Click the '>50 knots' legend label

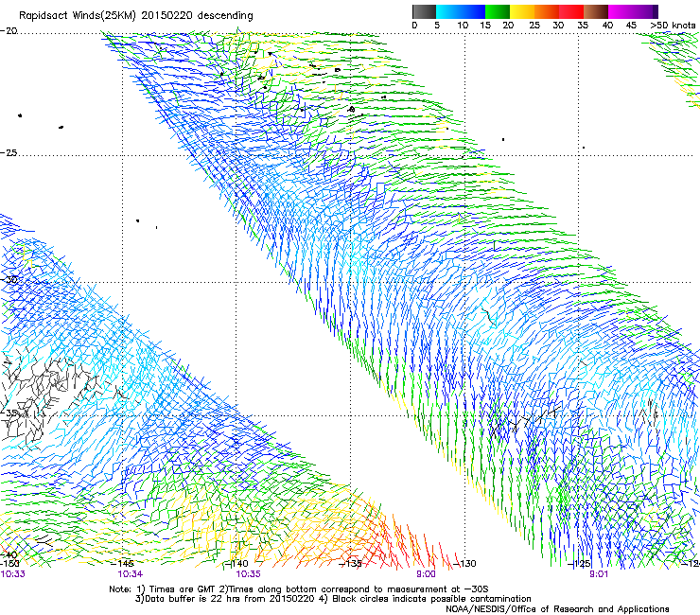[673, 26]
